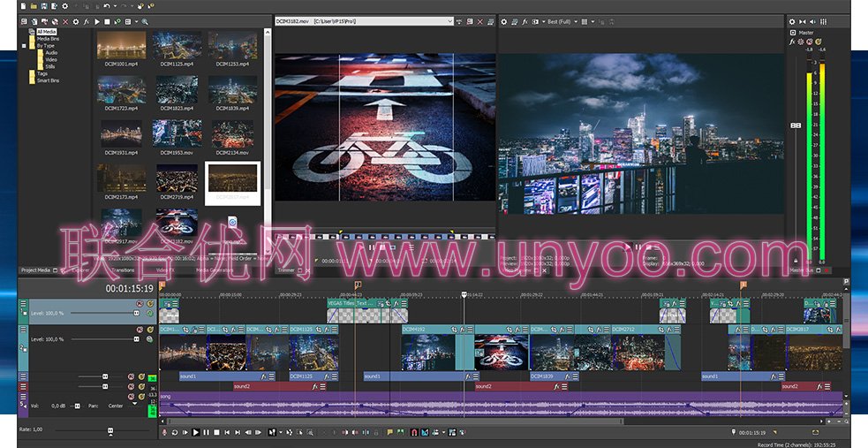
Task: Open Media FX in Project Media toolbar
Action: pos(87,21)
